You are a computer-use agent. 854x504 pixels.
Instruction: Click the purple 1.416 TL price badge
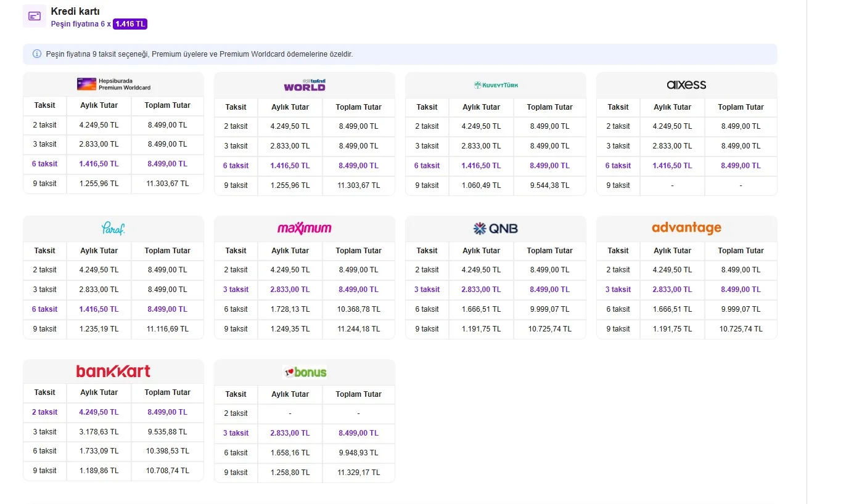coord(130,24)
